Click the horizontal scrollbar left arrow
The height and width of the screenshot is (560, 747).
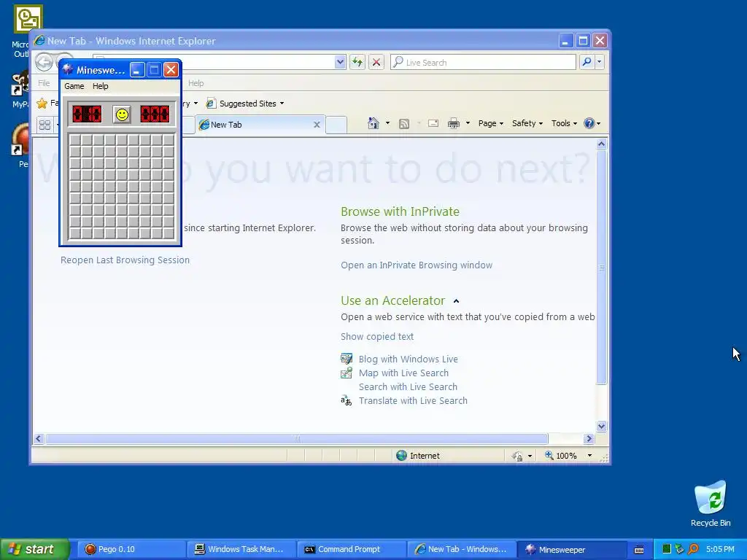(x=39, y=438)
